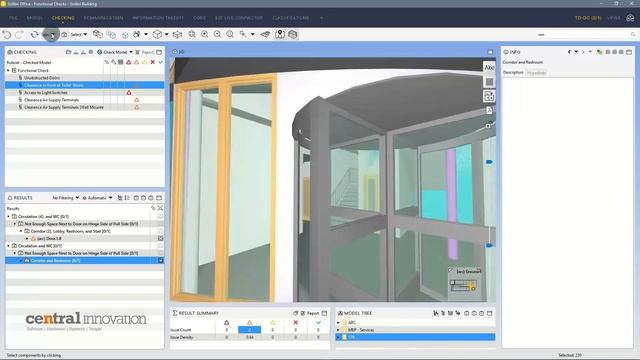Maximize the Checking panel via window icon
This screenshot has width=640, height=360.
(159, 52)
